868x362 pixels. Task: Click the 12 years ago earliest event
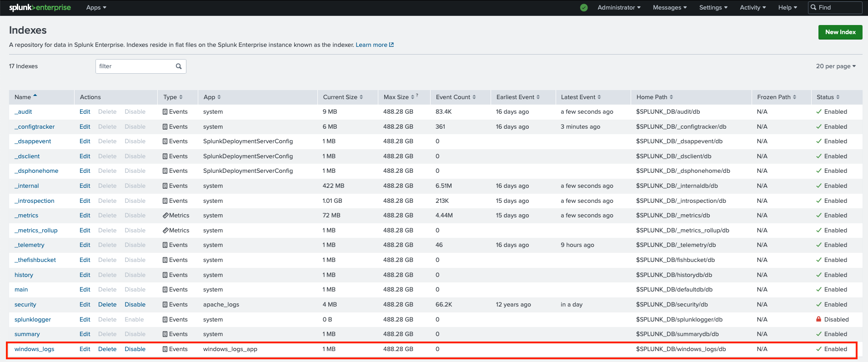(513, 305)
